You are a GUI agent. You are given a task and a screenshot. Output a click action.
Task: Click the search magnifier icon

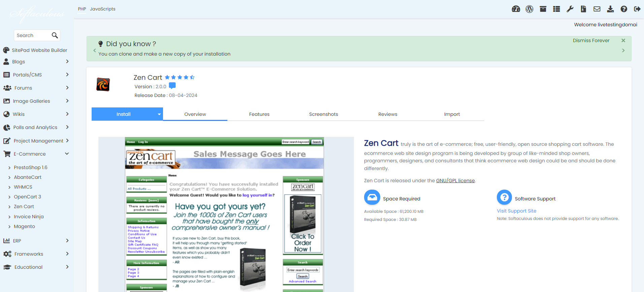(x=55, y=35)
